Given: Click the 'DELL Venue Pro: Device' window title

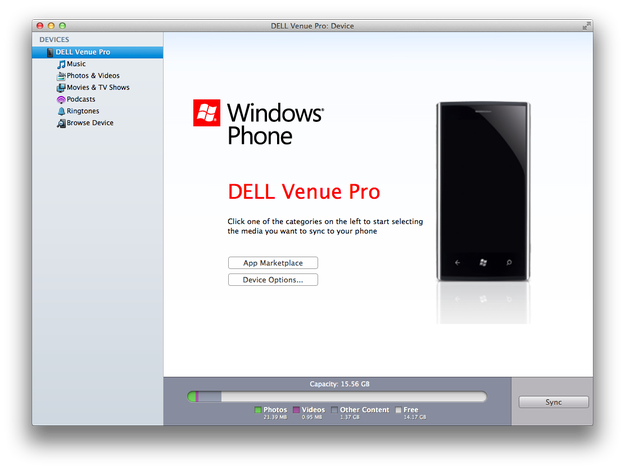Looking at the screenshot, I should 312,26.
